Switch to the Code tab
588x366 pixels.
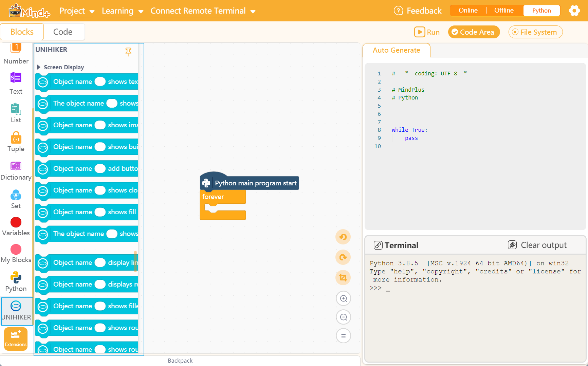[63, 32]
